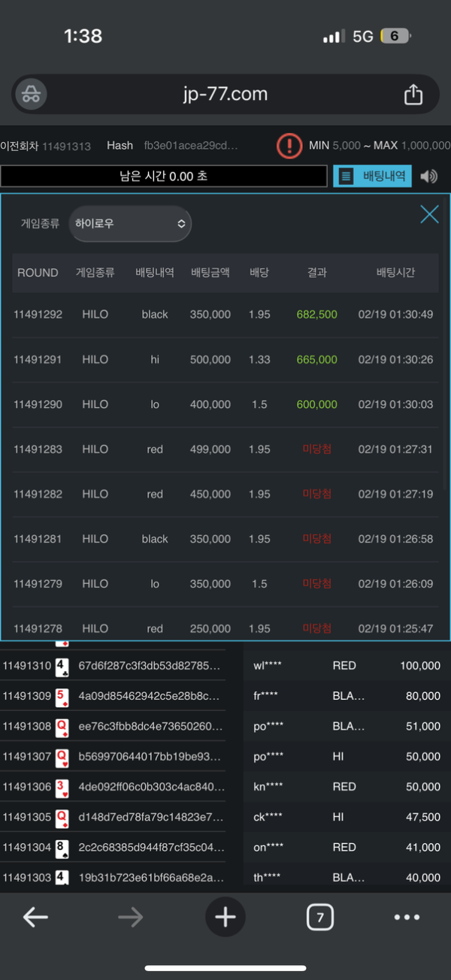Tap the share icon in address bar
The height and width of the screenshot is (980, 451).
(413, 94)
